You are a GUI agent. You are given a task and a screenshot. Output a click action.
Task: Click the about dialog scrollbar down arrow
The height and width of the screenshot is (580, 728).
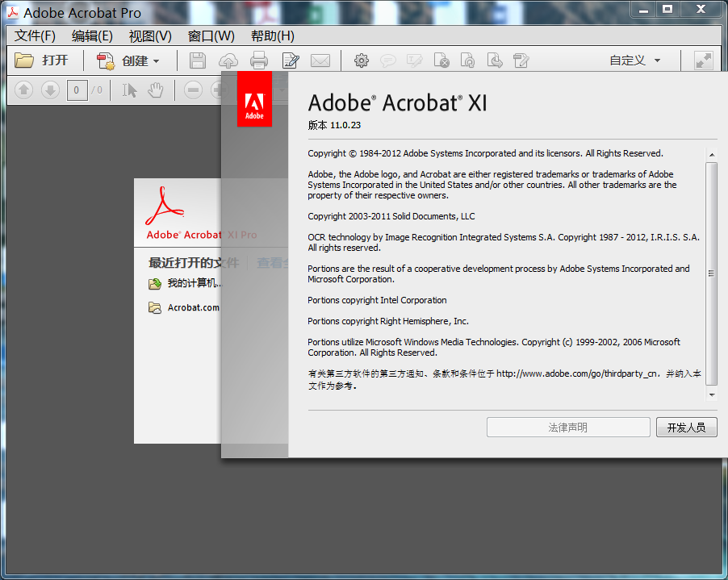coord(711,394)
